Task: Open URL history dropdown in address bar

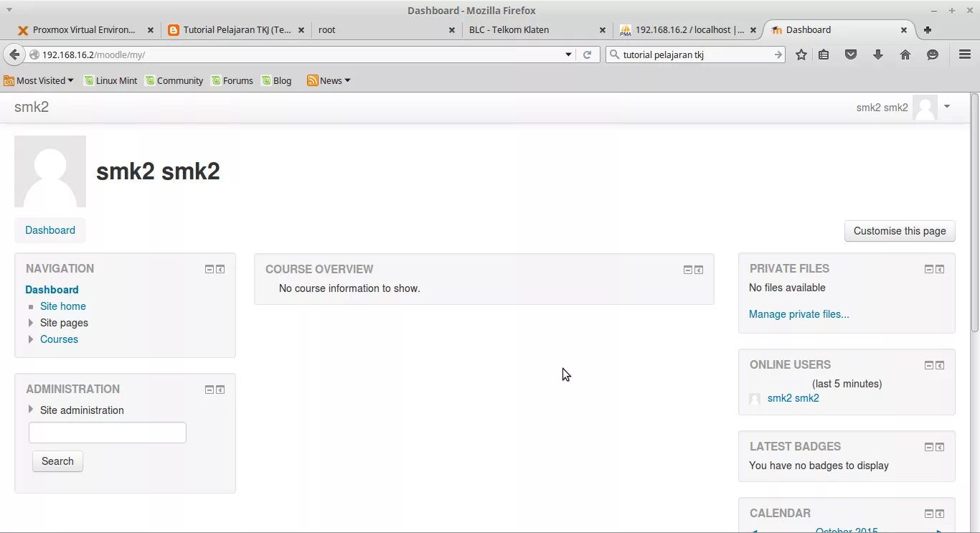Action: (568, 55)
